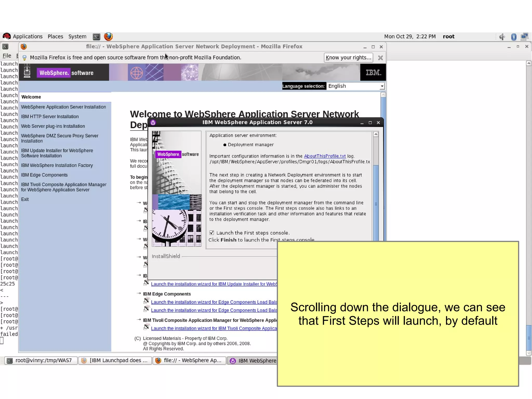The height and width of the screenshot is (399, 532).
Task: Switch to root@vinny:/tmp/WAS7 taskbar item
Action: pyautogui.click(x=41, y=361)
